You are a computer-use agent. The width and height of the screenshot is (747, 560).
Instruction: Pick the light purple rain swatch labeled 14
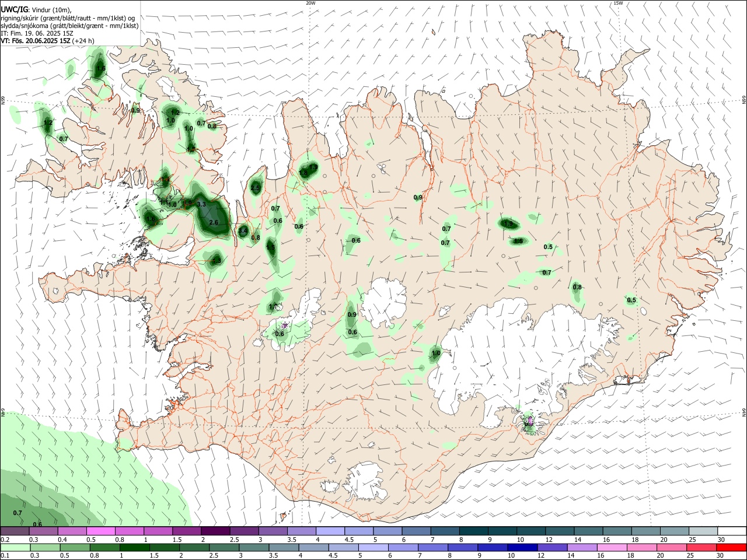(582, 548)
